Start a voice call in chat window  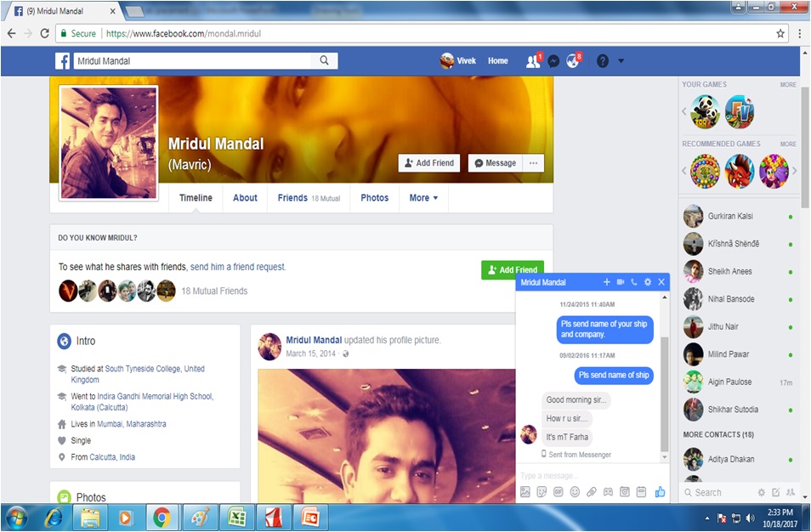coord(634,282)
